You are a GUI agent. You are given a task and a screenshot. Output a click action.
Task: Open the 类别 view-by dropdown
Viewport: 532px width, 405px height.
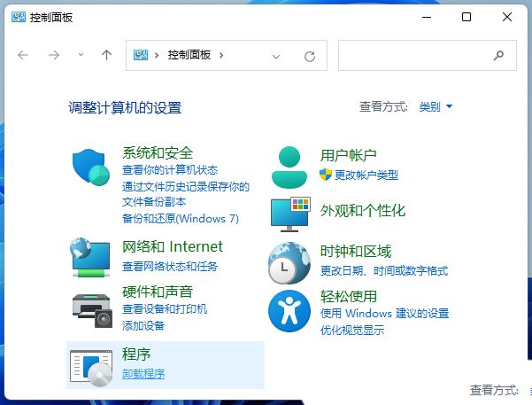(x=436, y=106)
